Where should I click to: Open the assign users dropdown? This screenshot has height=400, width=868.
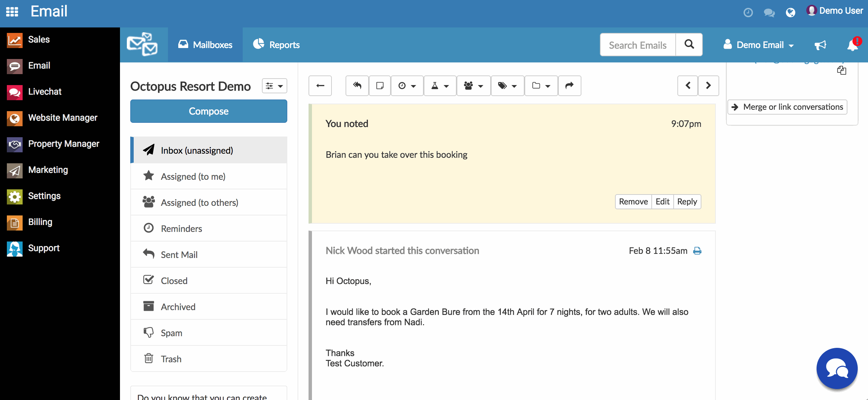coord(473,85)
